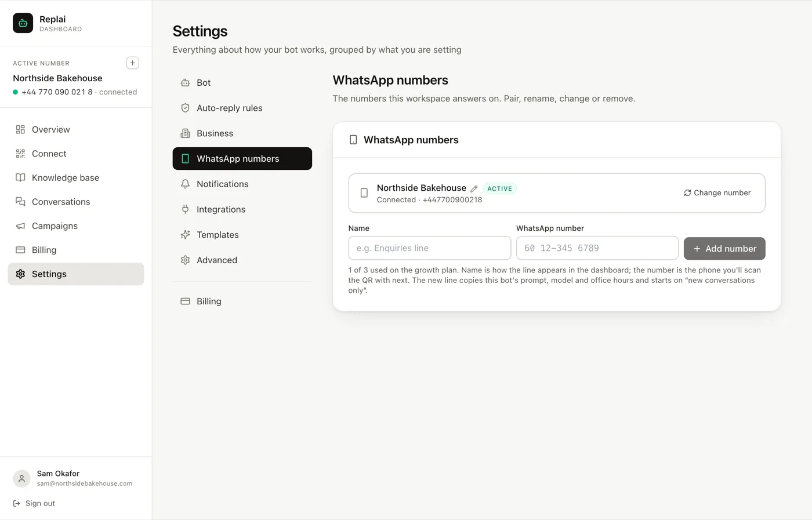The height and width of the screenshot is (520, 812).
Task: Open Campaigns in the sidebar
Action: pyautogui.click(x=76, y=226)
